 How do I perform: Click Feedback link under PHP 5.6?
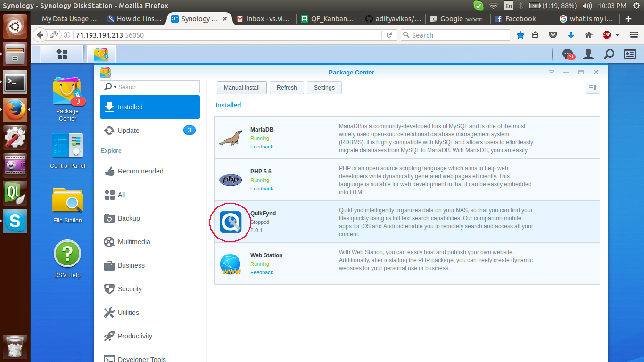click(262, 189)
